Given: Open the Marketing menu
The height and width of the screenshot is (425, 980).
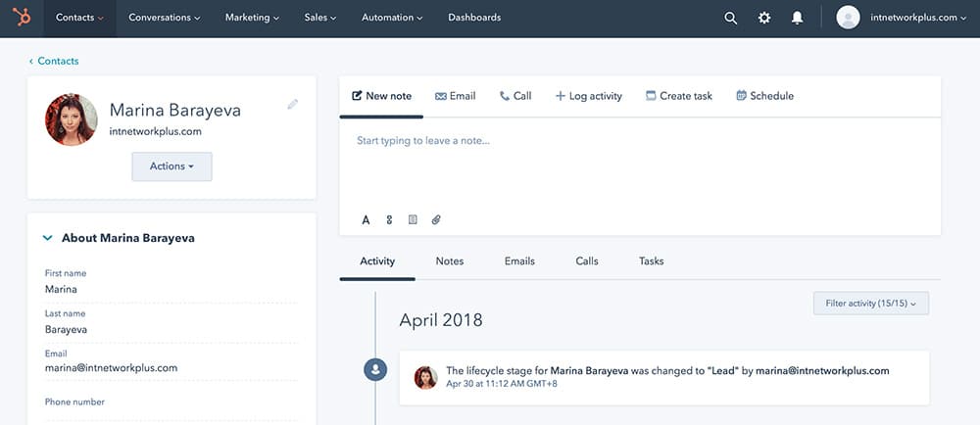Looking at the screenshot, I should (252, 18).
